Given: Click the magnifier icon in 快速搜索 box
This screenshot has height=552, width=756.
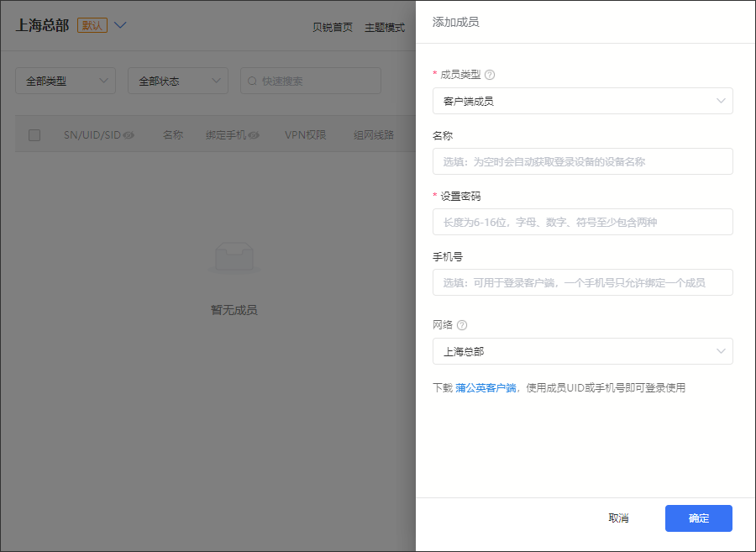Looking at the screenshot, I should (252, 81).
